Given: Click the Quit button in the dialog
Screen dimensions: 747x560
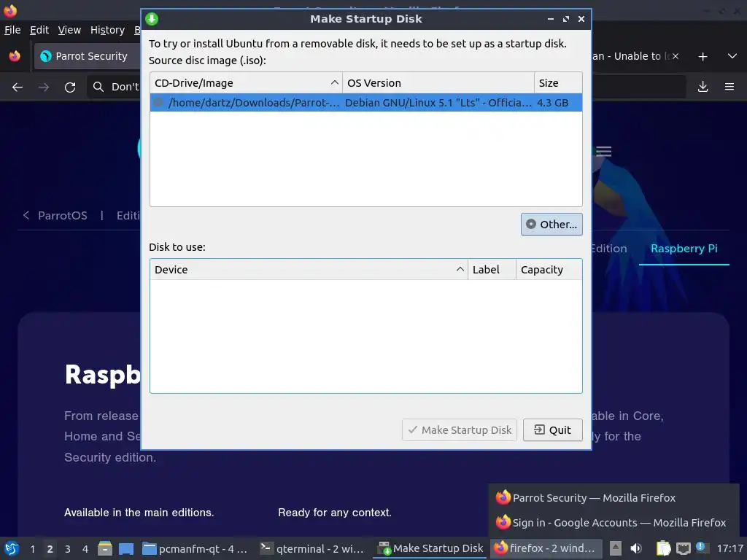Looking at the screenshot, I should [553, 430].
